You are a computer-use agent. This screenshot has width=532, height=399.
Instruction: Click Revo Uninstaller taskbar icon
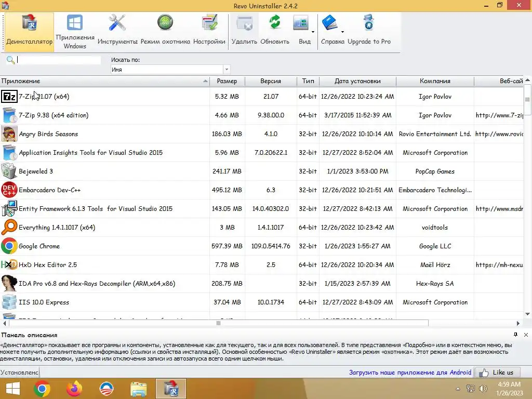[171, 389]
